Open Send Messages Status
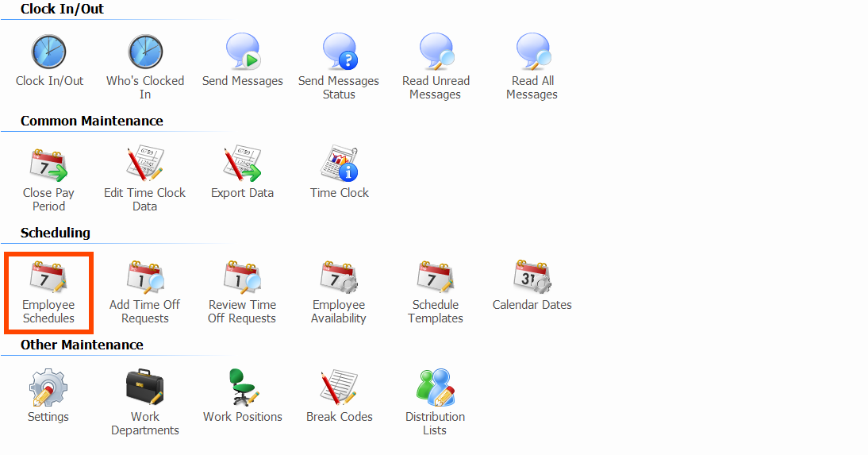Viewport: 868px width, 455px height. pyautogui.click(x=339, y=52)
